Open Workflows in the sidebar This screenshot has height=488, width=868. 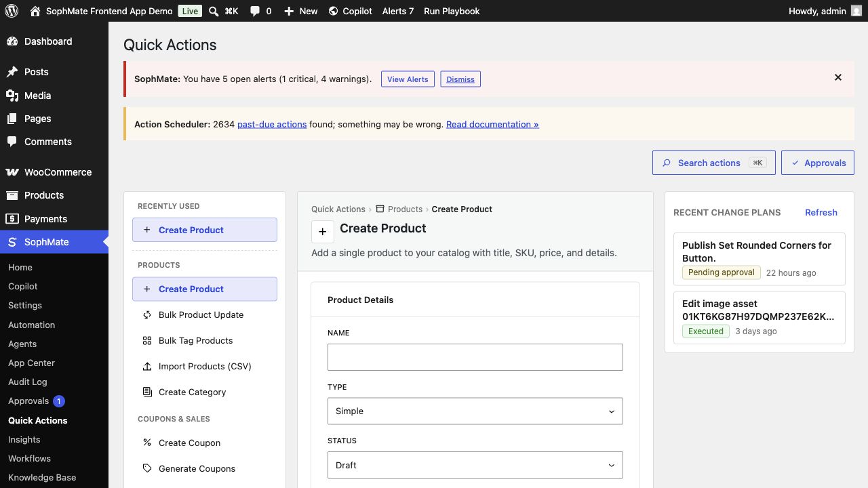pyautogui.click(x=29, y=458)
